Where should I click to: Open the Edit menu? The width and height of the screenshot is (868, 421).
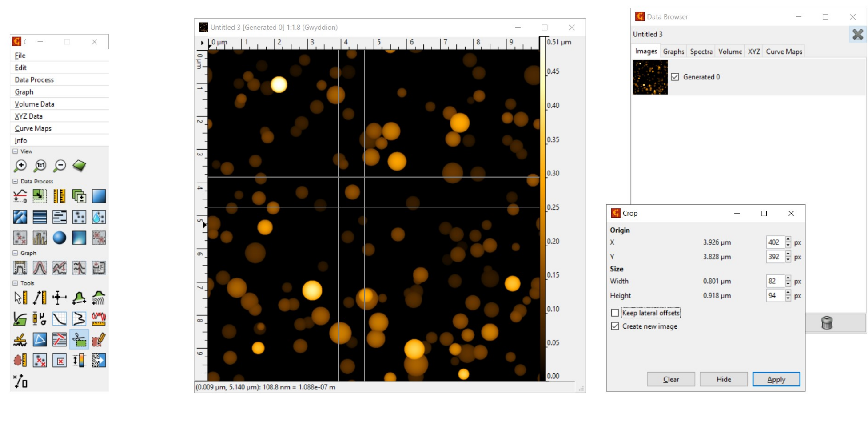pos(59,68)
